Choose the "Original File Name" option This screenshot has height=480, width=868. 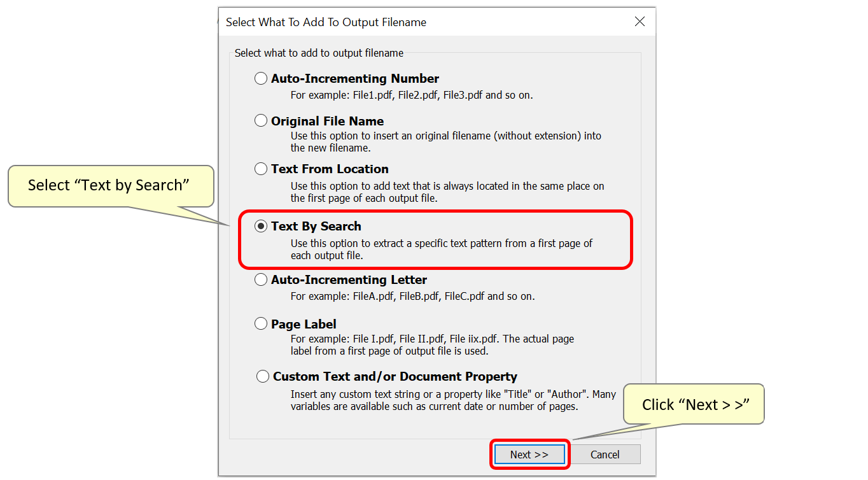click(x=261, y=120)
